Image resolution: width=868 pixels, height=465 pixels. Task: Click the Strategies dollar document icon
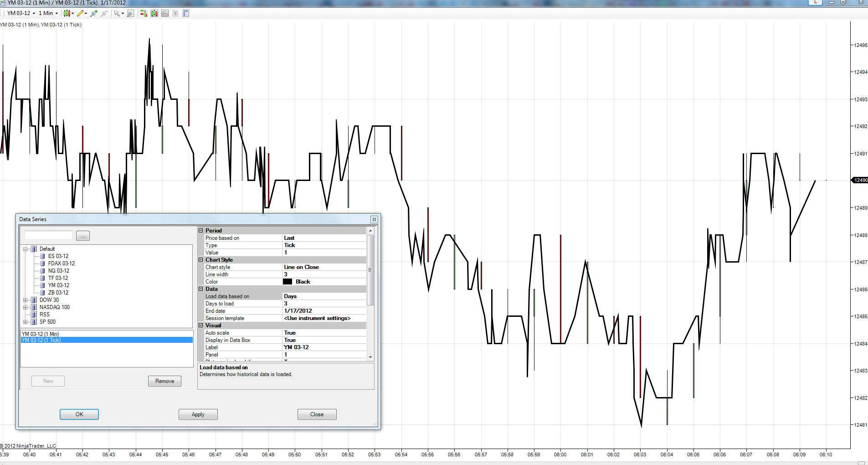point(175,13)
